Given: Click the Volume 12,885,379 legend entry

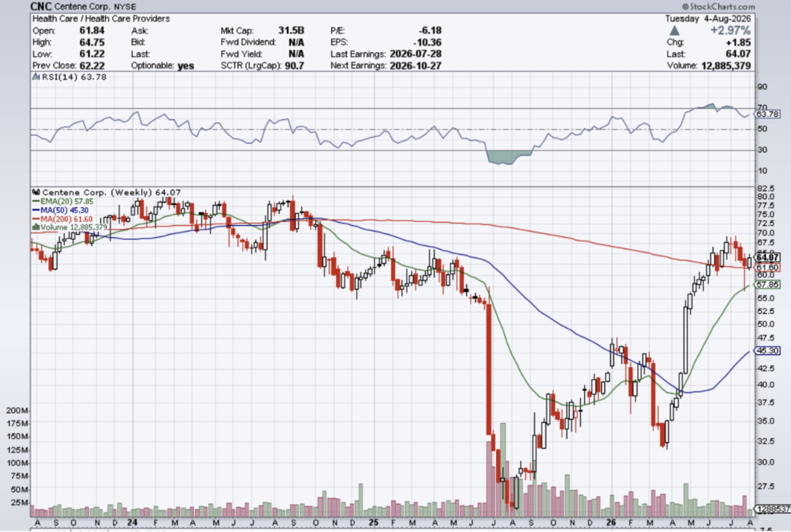Looking at the screenshot, I should pos(74,228).
